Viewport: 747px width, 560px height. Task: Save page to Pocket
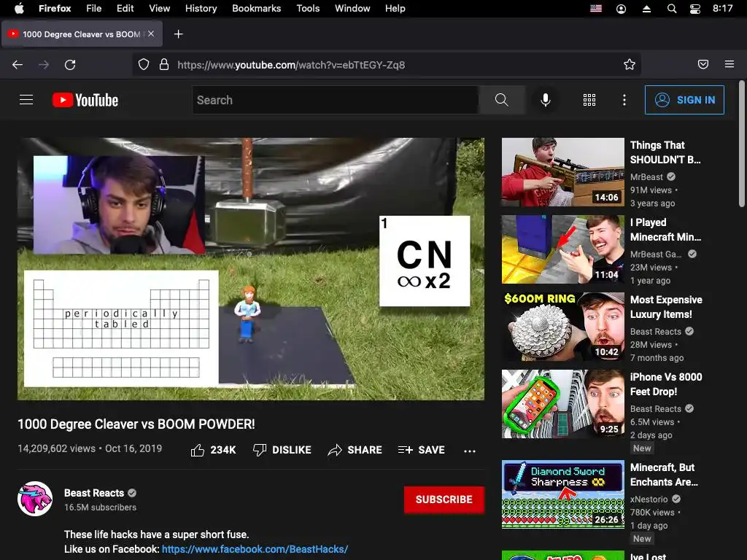[x=703, y=64]
